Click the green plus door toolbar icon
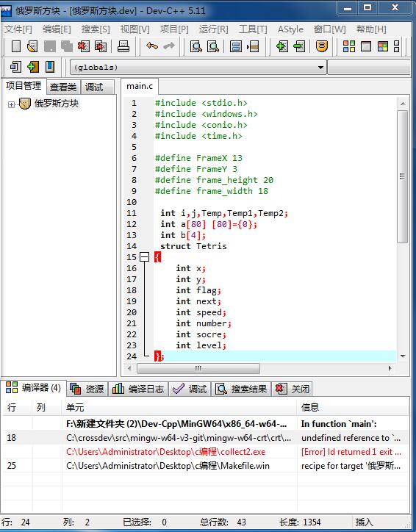The width and height of the screenshot is (416, 532). pyautogui.click(x=33, y=67)
